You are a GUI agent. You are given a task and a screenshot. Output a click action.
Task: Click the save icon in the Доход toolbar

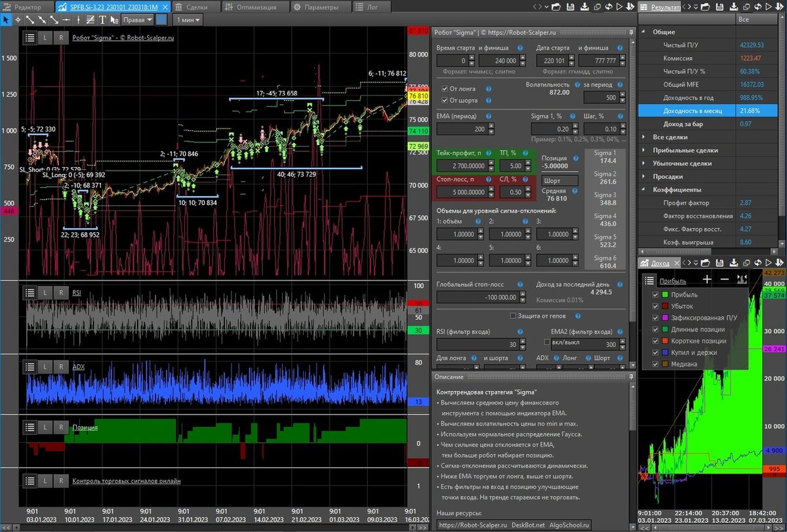[719, 263]
